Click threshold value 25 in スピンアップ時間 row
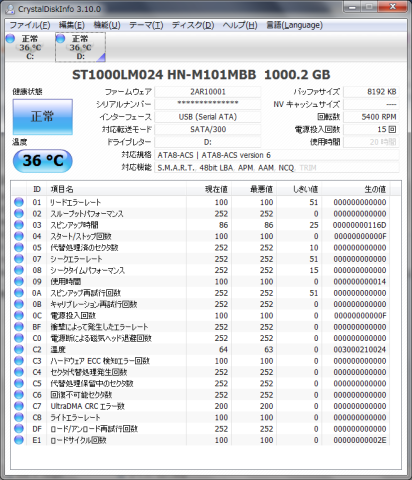 (314, 225)
